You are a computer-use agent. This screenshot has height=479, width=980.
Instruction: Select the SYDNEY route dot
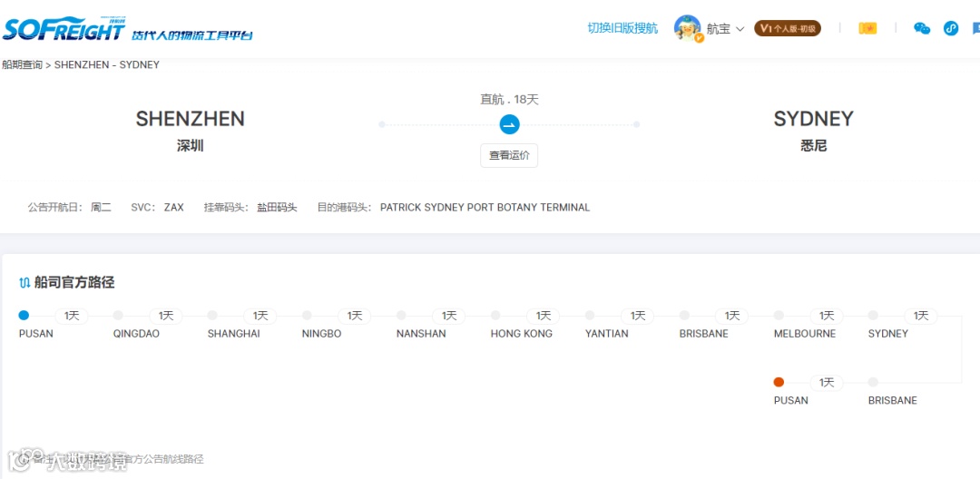click(x=873, y=316)
